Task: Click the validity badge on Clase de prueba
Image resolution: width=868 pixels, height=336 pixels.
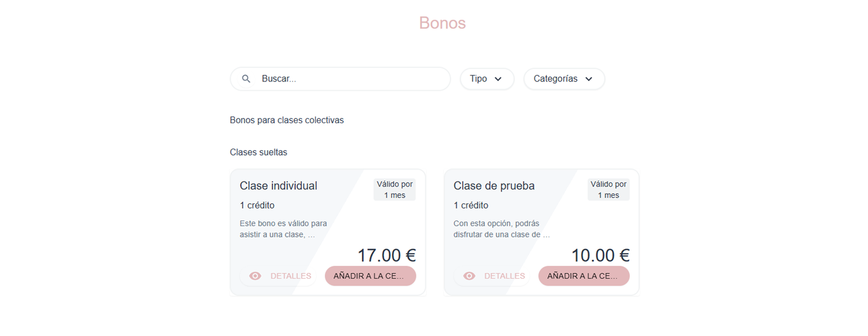Action: click(x=608, y=190)
